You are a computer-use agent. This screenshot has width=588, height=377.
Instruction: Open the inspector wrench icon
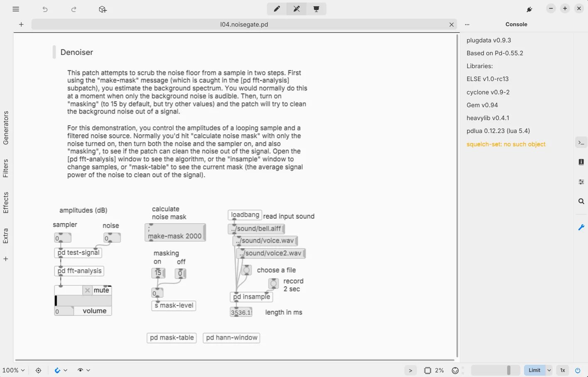tap(581, 227)
